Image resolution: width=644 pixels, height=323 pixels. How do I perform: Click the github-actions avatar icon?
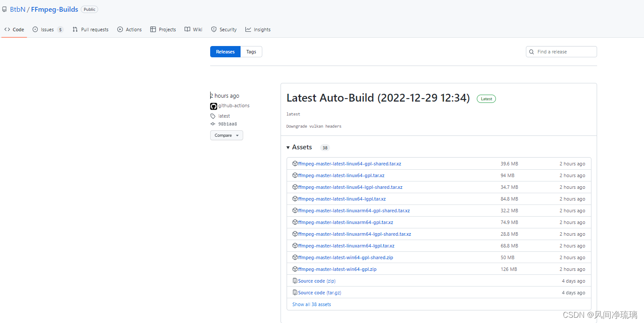point(213,106)
